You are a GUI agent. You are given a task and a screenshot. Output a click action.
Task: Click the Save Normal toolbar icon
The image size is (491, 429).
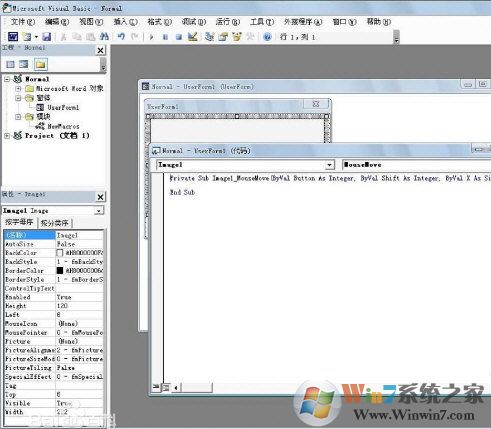click(47, 36)
